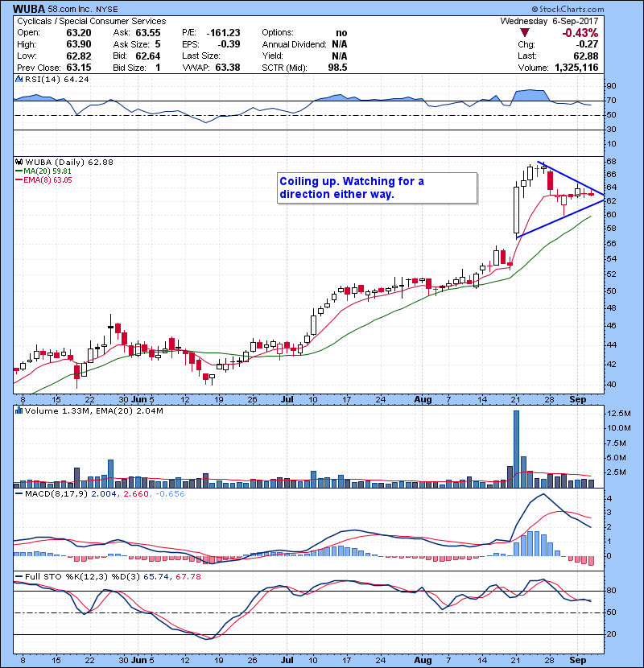Screen dimensions: 644x668
Task: Click the red EMA(8) legend line marker
Action: pyautogui.click(x=19, y=180)
